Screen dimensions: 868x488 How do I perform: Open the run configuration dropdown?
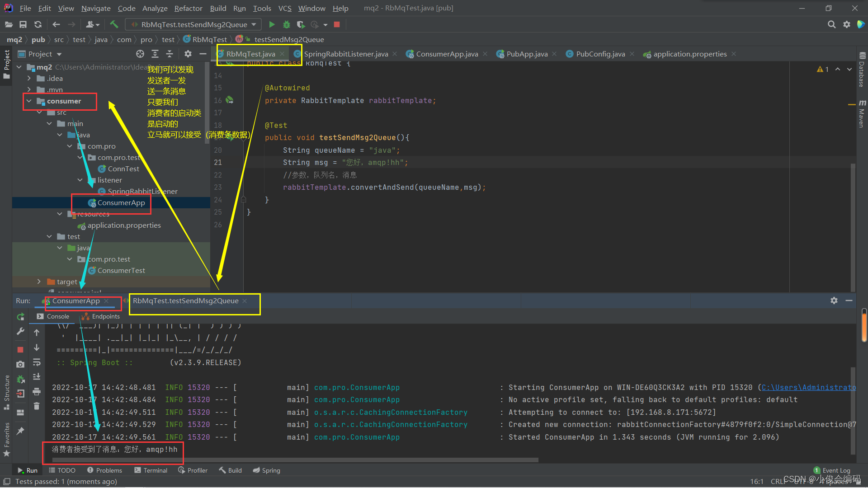coord(254,24)
